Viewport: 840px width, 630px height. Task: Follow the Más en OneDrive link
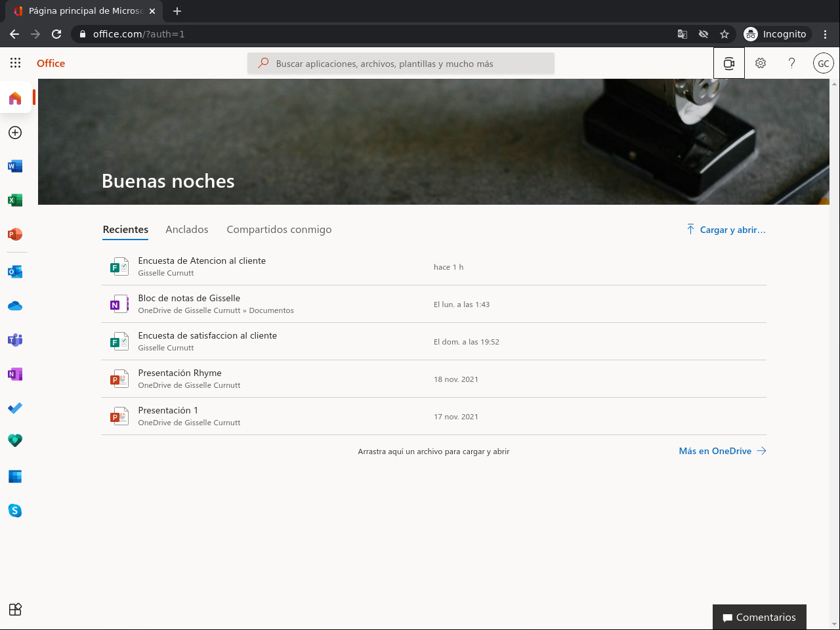[x=723, y=451]
